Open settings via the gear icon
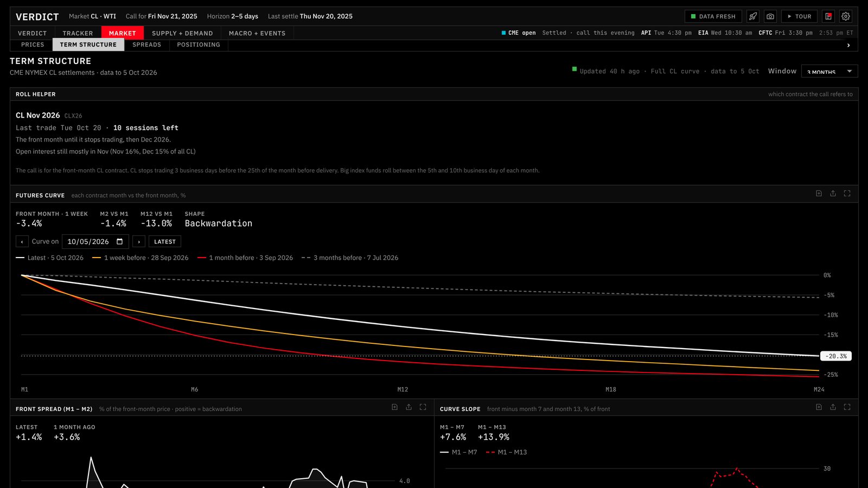 [846, 16]
